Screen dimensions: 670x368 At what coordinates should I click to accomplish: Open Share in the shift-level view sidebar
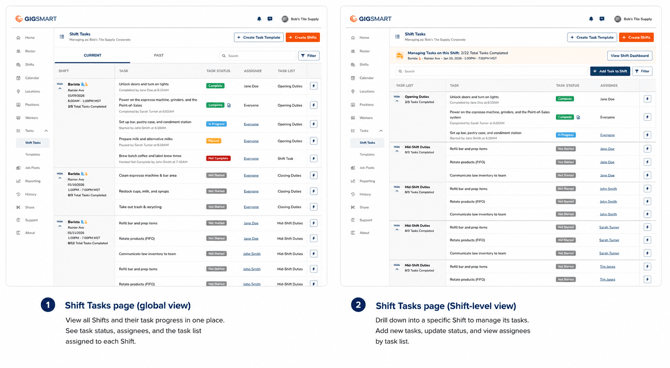(x=360, y=207)
